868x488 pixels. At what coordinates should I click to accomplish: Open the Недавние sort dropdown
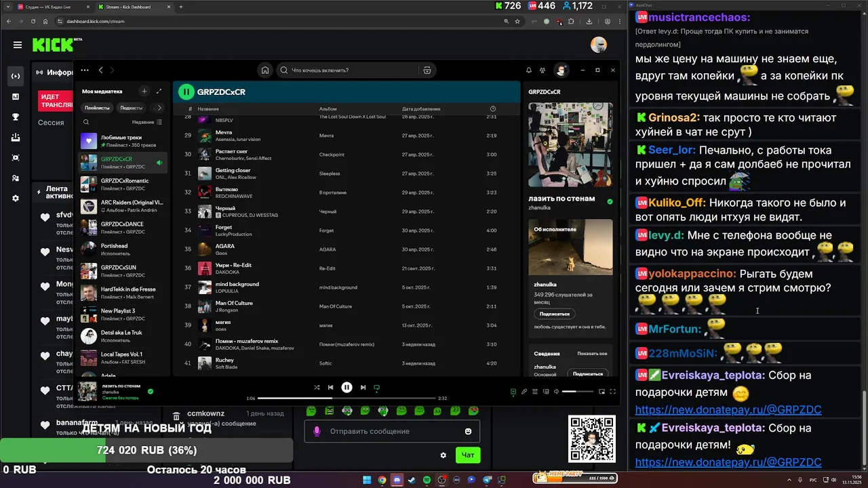click(x=147, y=122)
